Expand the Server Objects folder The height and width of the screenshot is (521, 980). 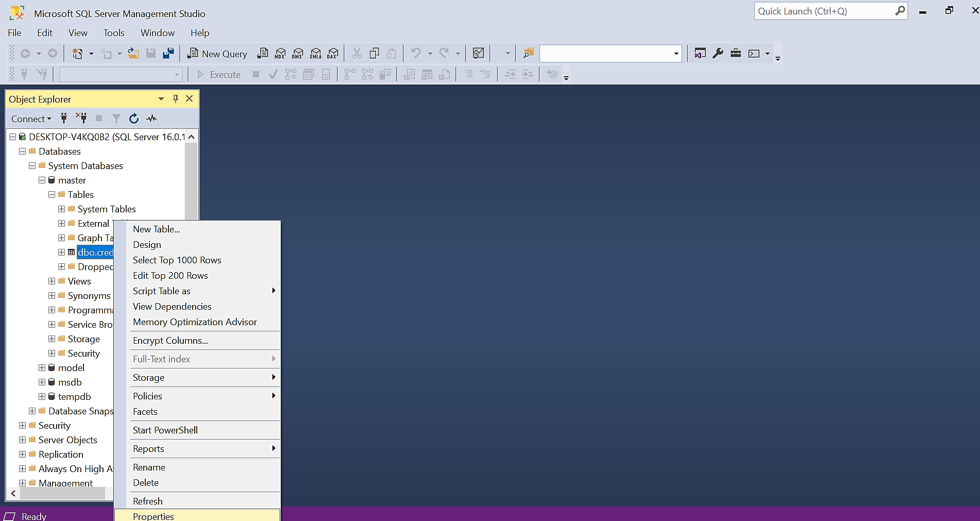[x=22, y=440]
